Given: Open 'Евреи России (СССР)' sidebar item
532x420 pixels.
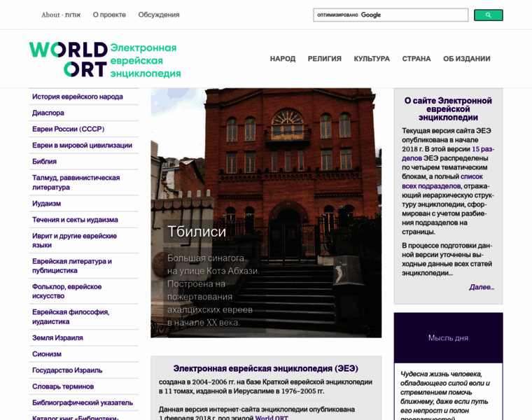Looking at the screenshot, I should click(x=68, y=129).
